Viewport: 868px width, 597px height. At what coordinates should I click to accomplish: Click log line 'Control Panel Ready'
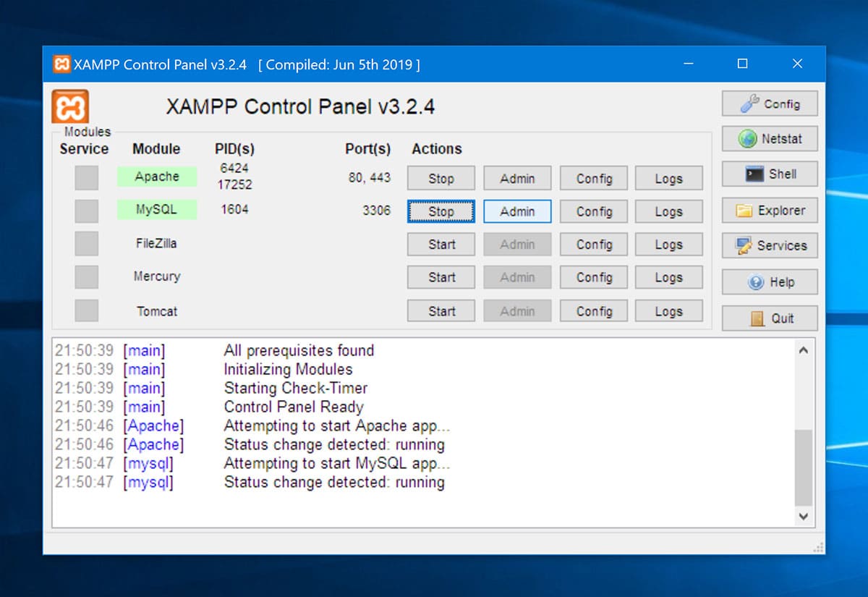(x=294, y=407)
